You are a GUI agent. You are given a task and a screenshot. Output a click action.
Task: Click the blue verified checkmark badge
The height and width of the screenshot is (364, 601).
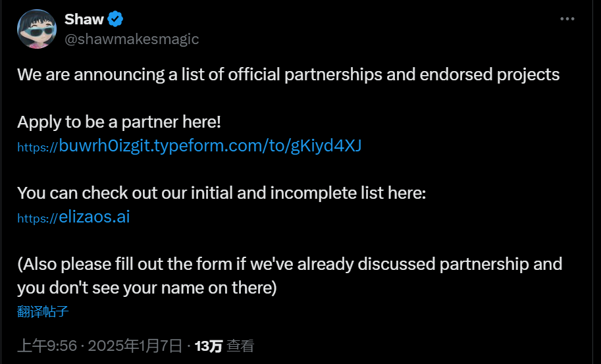[x=116, y=19]
